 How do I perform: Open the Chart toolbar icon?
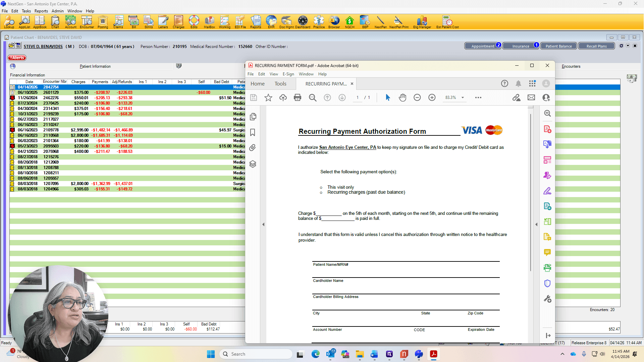point(55,22)
